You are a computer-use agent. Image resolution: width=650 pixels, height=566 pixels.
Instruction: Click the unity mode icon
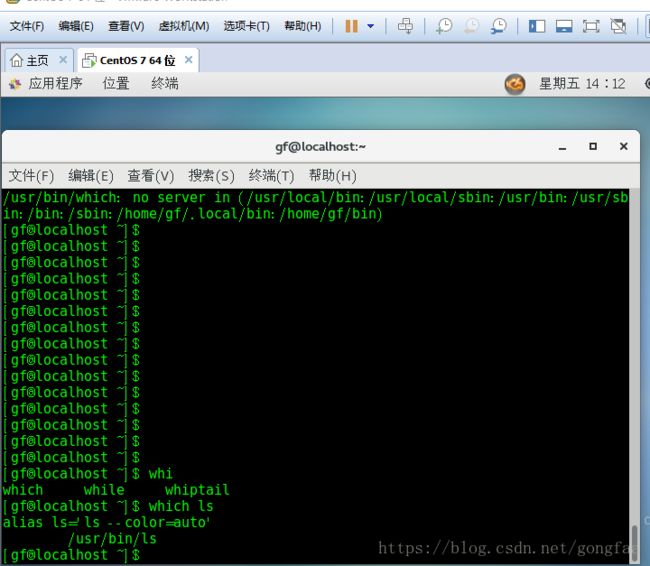618,26
